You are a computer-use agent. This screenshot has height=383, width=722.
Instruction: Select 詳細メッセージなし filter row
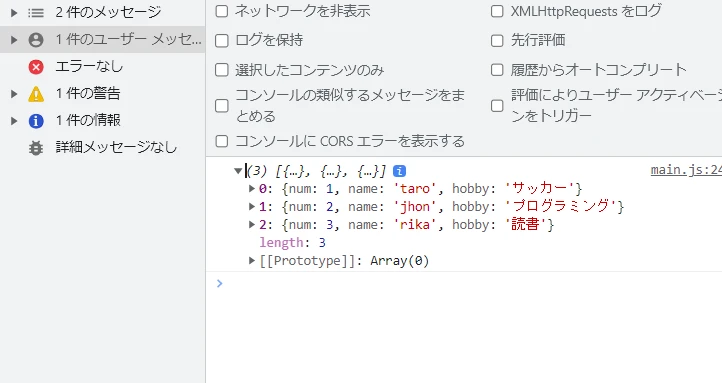pos(102,148)
